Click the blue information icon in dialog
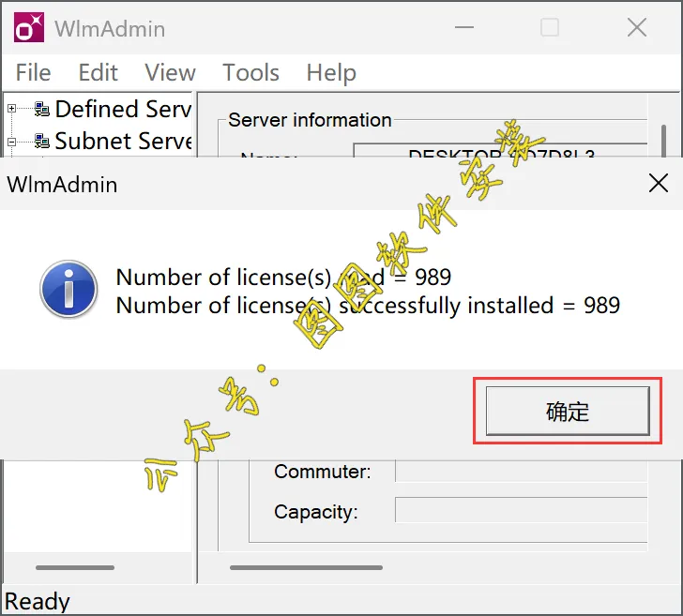 click(x=68, y=289)
